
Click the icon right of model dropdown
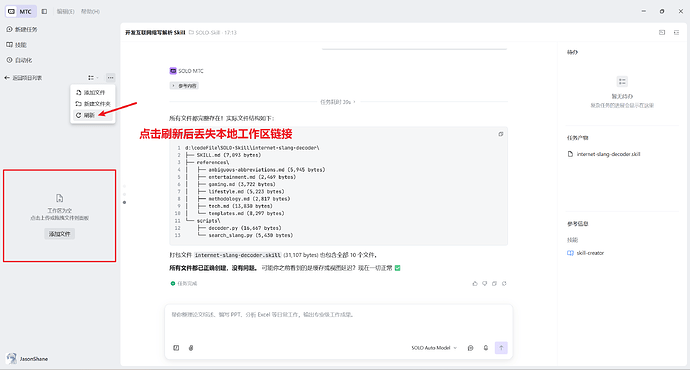(x=470, y=348)
